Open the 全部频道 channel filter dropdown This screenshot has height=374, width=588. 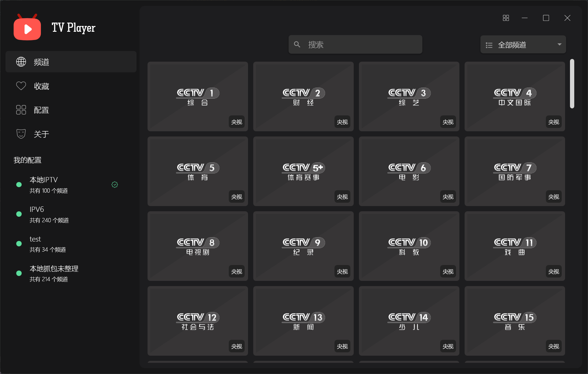tap(523, 44)
